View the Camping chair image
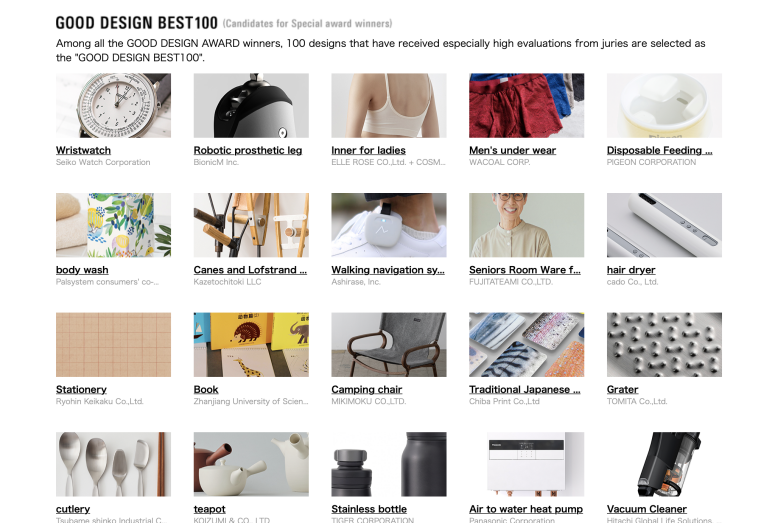 click(x=388, y=345)
